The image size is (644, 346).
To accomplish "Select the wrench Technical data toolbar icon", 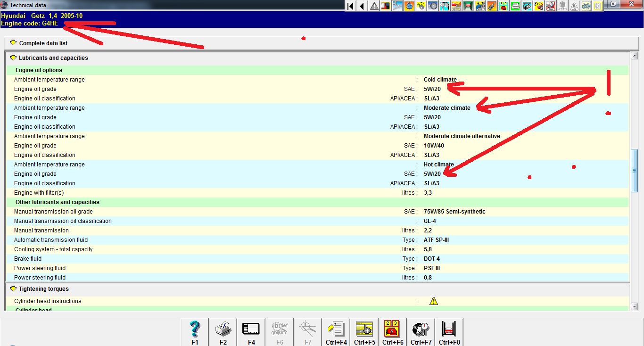I will [x=397, y=6].
